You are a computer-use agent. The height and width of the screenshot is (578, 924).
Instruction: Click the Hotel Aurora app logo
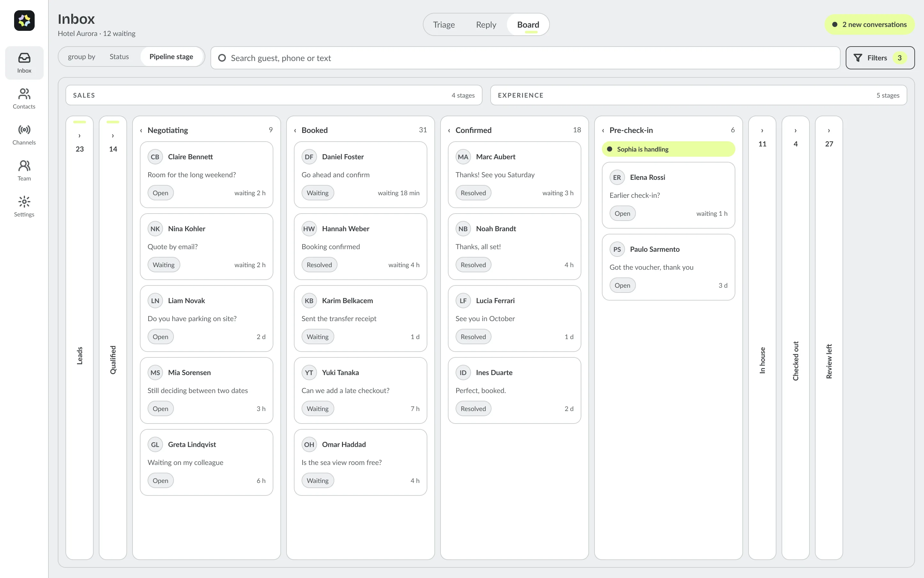(24, 21)
